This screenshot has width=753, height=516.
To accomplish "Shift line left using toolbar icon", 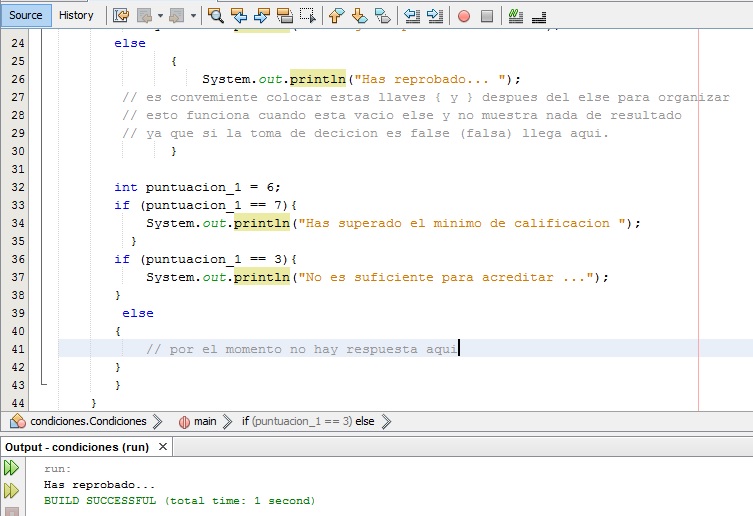I will (412, 15).
